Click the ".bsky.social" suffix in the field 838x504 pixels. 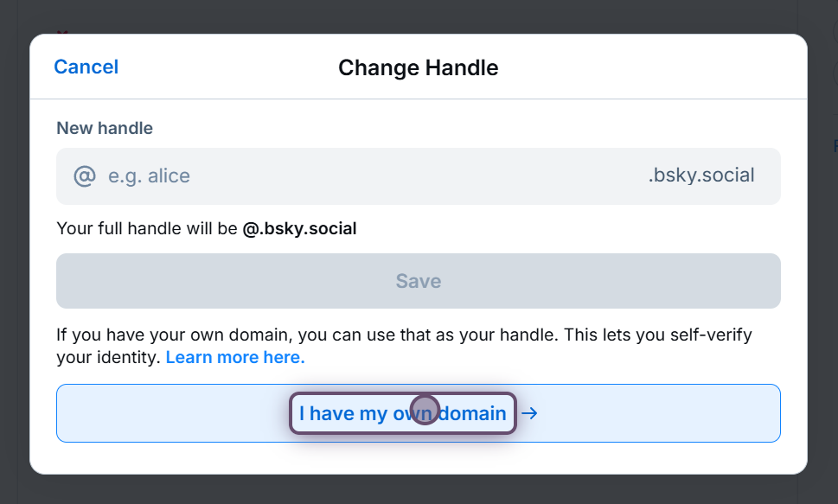pos(700,176)
